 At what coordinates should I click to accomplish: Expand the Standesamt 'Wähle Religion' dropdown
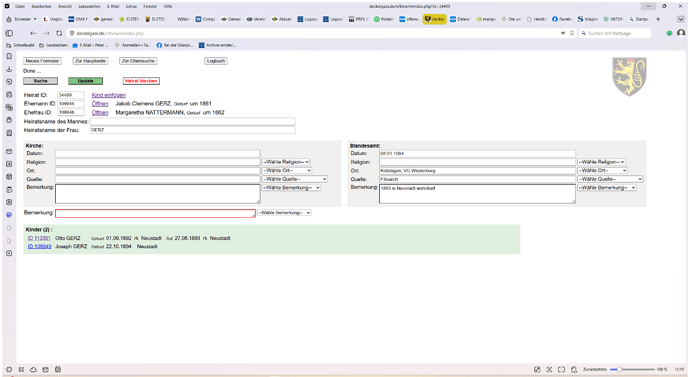click(x=601, y=162)
